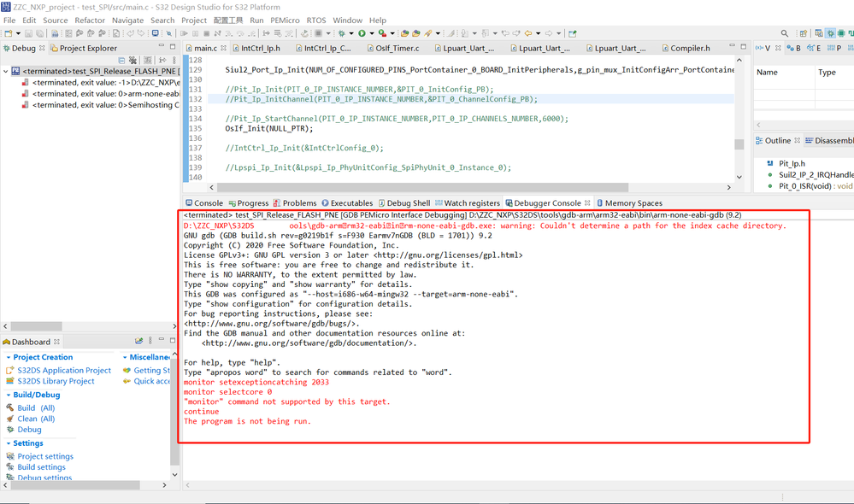Maximize the editor area
Viewport: 854px width, 504px height.
pyautogui.click(x=744, y=47)
